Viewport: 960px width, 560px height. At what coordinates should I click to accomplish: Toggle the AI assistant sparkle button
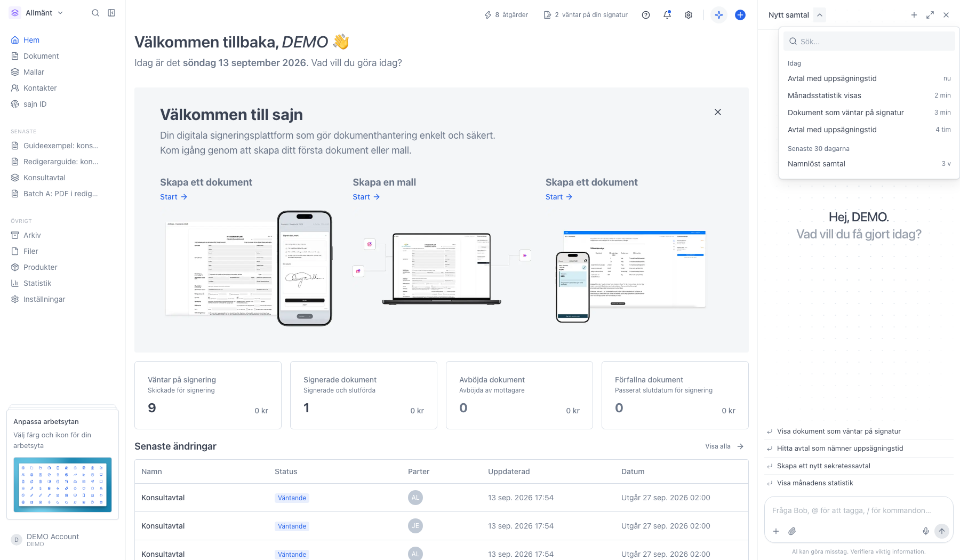point(719,15)
